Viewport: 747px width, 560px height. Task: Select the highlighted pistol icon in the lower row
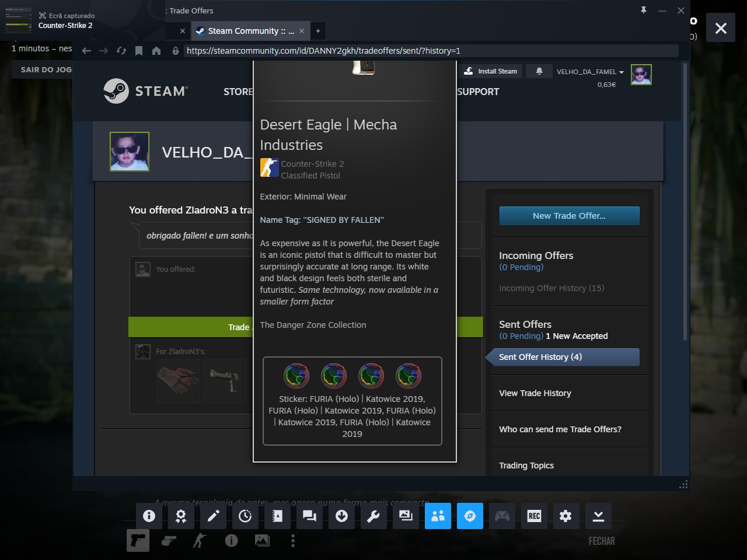(138, 541)
